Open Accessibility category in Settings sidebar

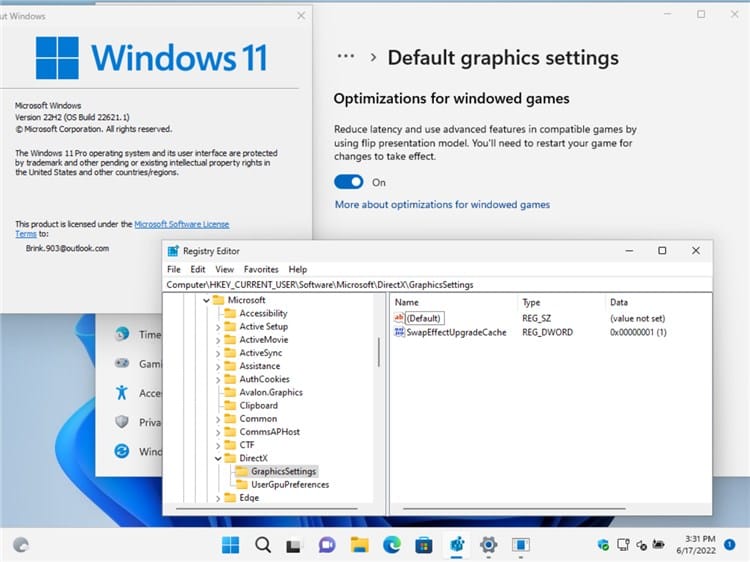(x=138, y=393)
